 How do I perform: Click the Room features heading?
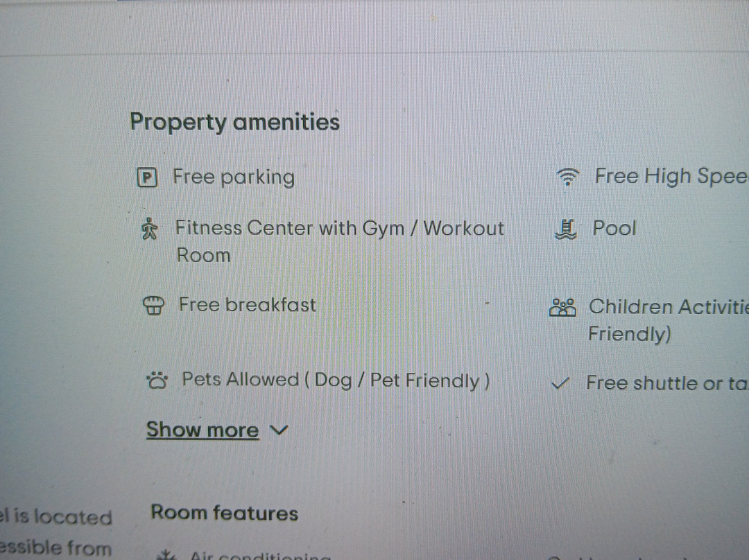tap(224, 514)
